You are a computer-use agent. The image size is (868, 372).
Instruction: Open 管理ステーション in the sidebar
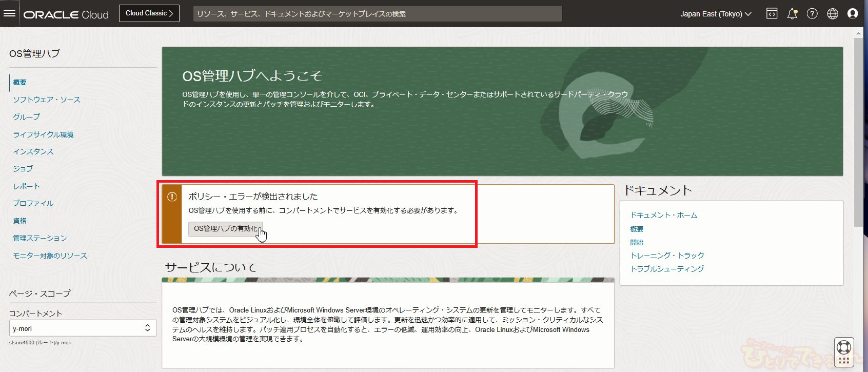pyautogui.click(x=40, y=238)
